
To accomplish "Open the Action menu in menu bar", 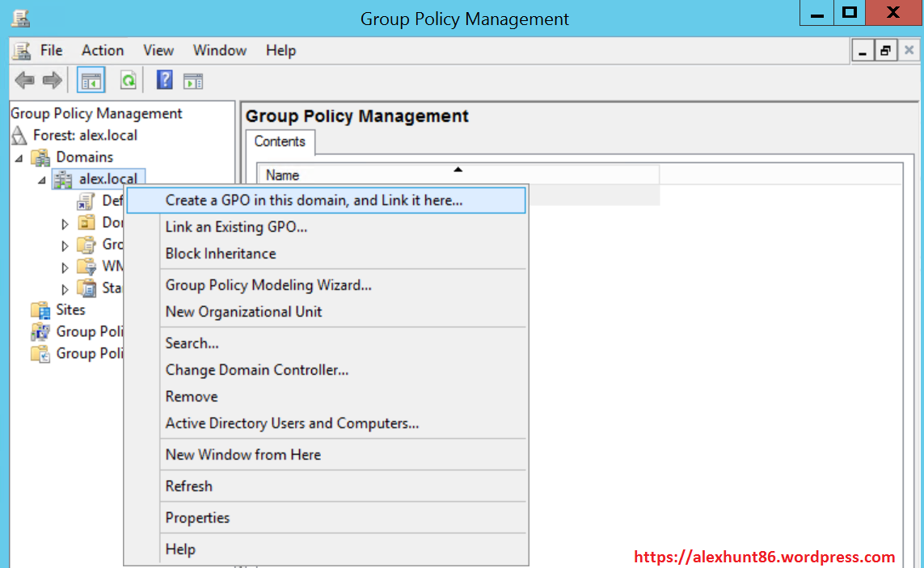I will point(103,50).
